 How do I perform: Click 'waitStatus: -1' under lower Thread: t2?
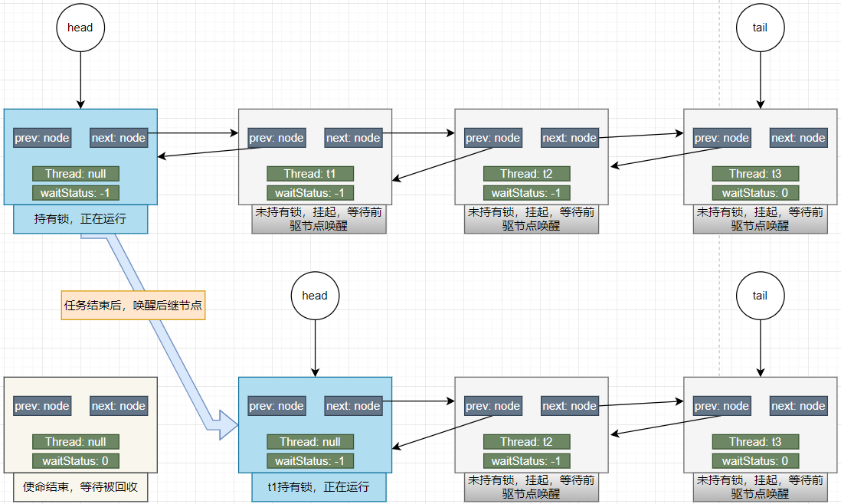click(x=526, y=461)
